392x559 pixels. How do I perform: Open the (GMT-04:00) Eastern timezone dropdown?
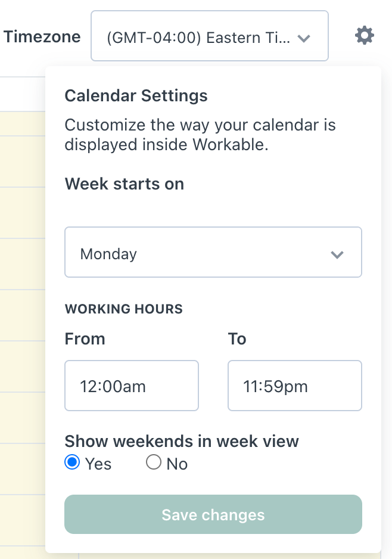pos(203,36)
